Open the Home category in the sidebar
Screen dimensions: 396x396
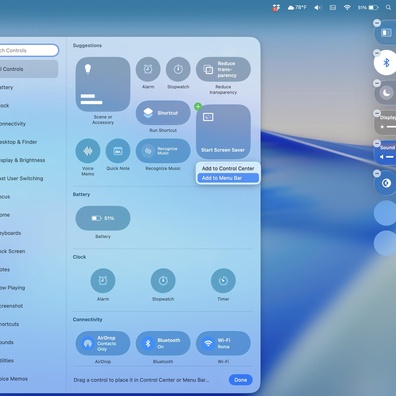pyautogui.click(x=28, y=215)
